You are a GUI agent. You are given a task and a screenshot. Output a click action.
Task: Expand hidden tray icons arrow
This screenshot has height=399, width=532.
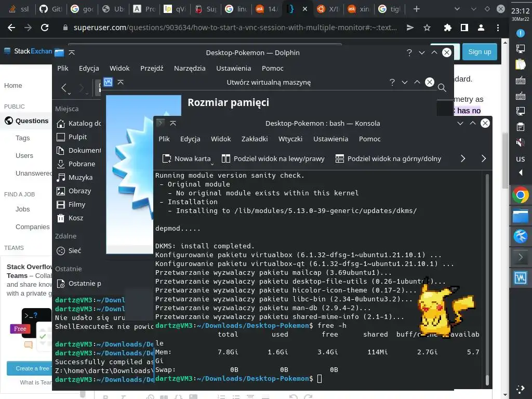click(521, 172)
